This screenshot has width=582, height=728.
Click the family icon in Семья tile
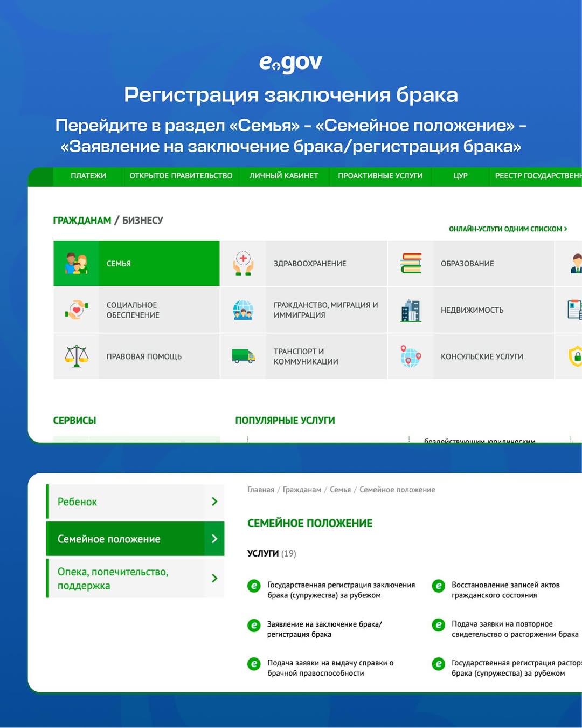point(76,264)
